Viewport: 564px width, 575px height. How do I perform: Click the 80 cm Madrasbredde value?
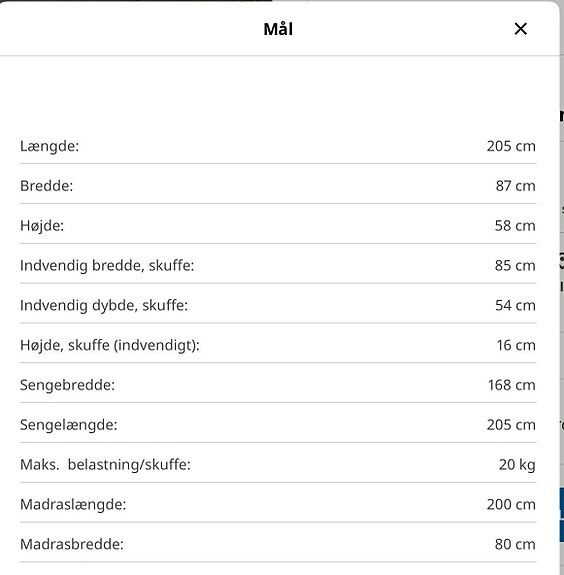[515, 544]
